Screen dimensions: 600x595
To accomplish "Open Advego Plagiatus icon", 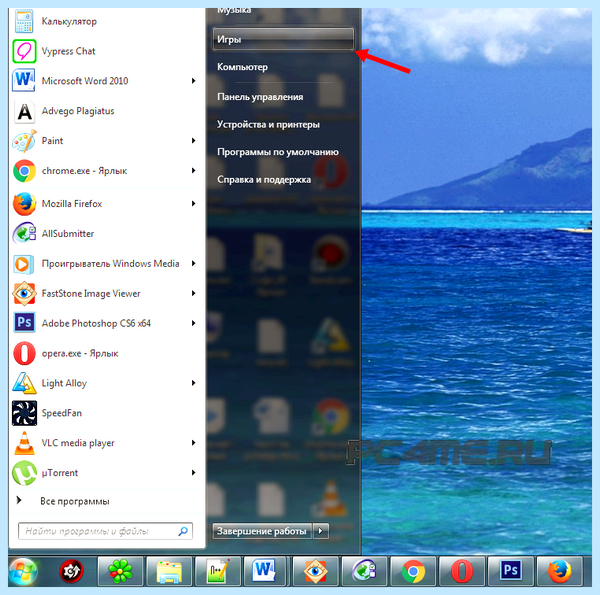I will point(24,111).
